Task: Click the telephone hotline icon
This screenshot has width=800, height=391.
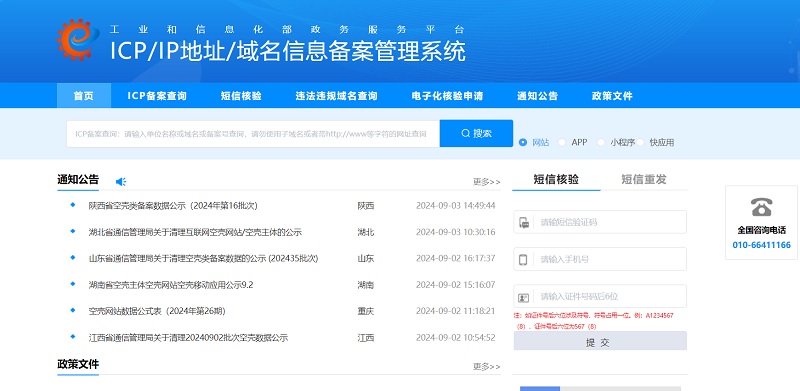Action: click(761, 207)
